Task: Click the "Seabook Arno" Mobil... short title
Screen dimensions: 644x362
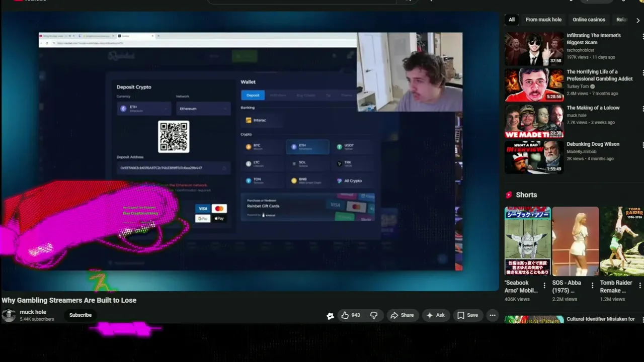Action: coord(521,287)
